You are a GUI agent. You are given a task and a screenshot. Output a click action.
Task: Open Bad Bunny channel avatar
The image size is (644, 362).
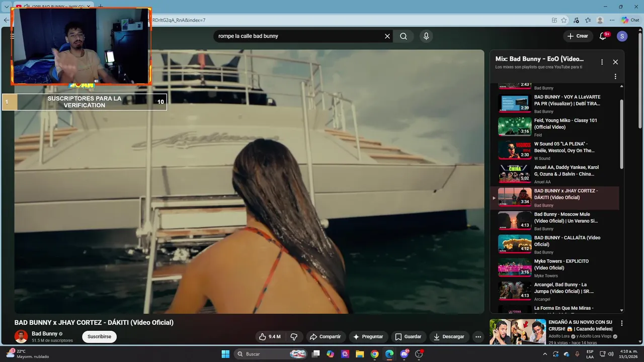[21, 336]
